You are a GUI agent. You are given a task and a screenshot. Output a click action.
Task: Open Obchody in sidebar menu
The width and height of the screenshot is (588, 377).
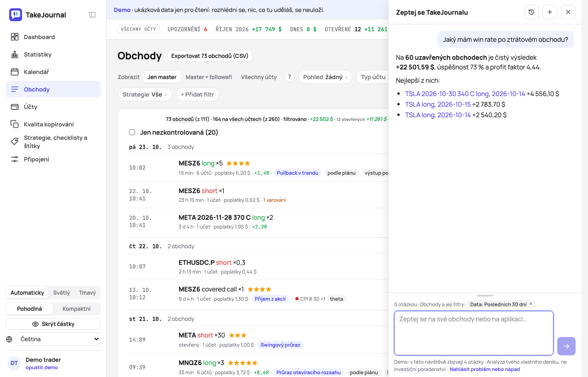pyautogui.click(x=53, y=89)
